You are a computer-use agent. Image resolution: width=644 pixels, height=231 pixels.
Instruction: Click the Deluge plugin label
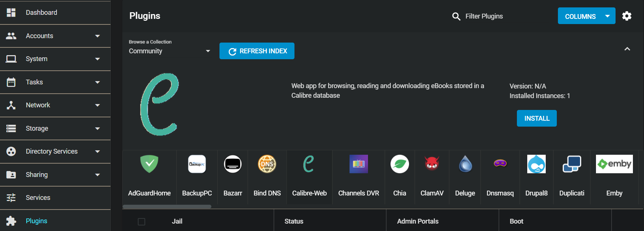click(x=465, y=193)
